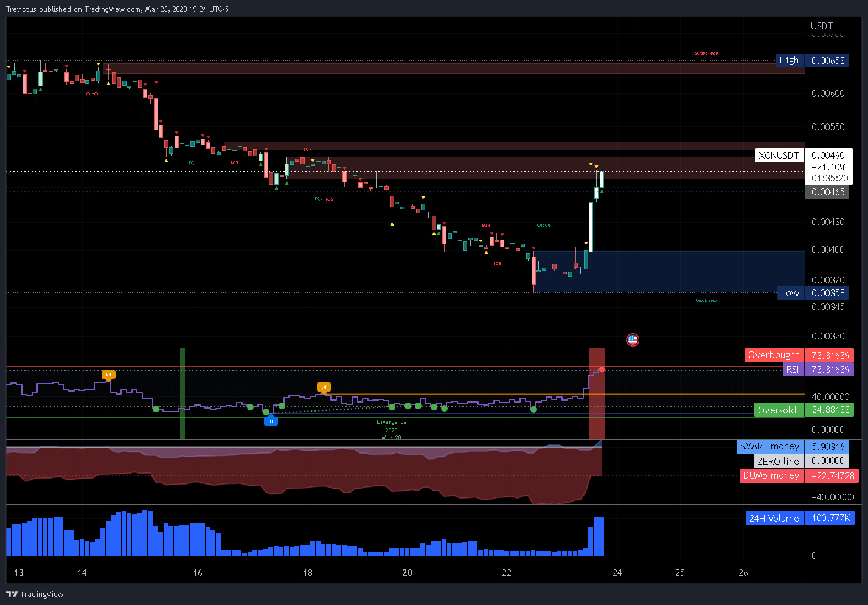Click the DUMB money label
Viewport: 868px width, 605px height.
coord(771,475)
